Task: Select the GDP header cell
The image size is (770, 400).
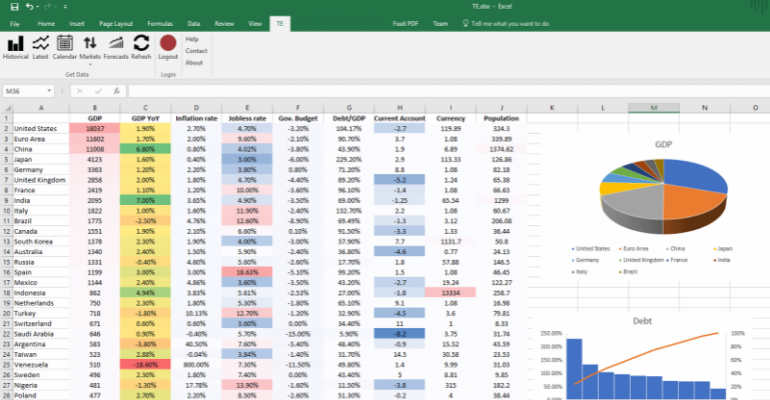Action: (95, 118)
